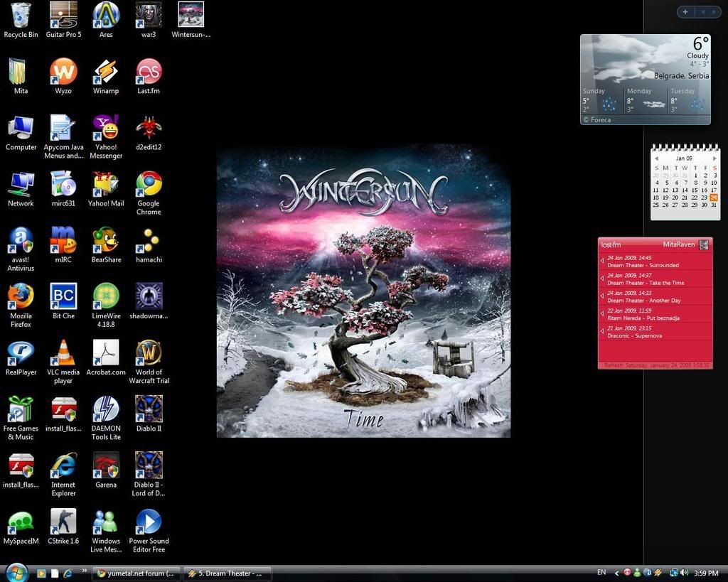Screen dimensions: 728x582
Task: Open the DAEMON Tools Lite icon
Action: [106, 409]
